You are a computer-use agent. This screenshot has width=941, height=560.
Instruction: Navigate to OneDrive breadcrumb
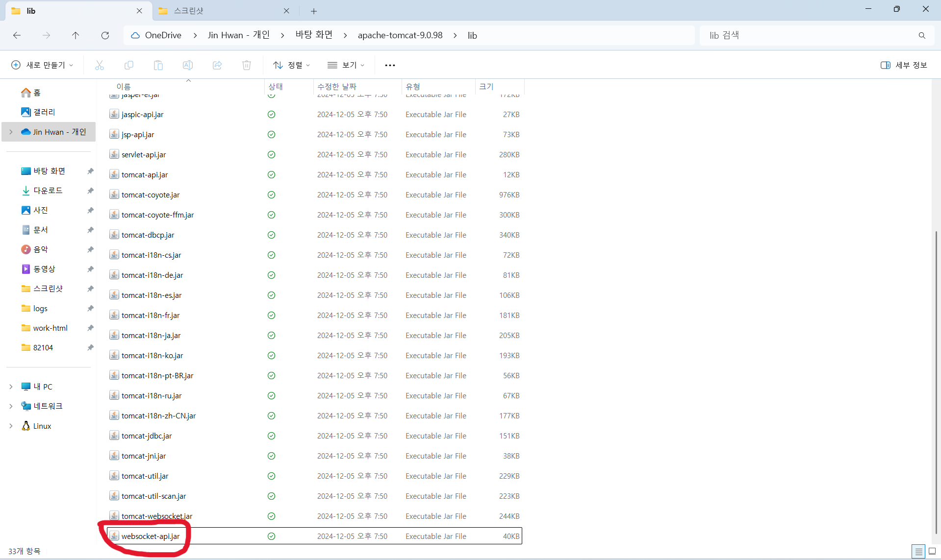[x=163, y=35]
